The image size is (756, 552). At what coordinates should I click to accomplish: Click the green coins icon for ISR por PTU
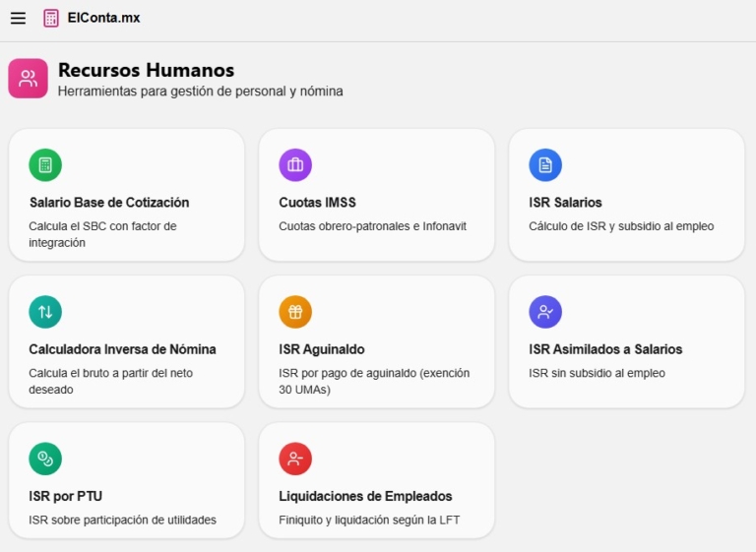coord(45,459)
